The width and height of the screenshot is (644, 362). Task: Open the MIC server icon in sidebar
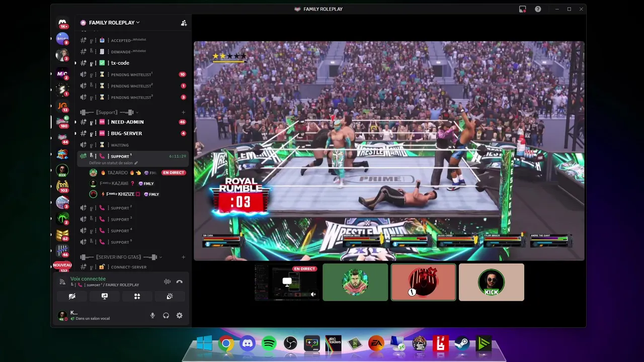pyautogui.click(x=62, y=74)
